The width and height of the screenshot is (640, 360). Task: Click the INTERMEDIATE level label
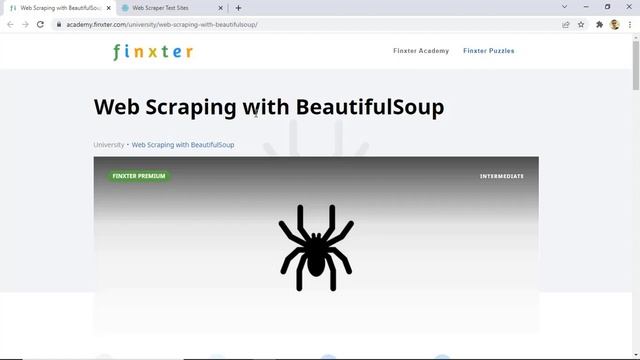[502, 176]
